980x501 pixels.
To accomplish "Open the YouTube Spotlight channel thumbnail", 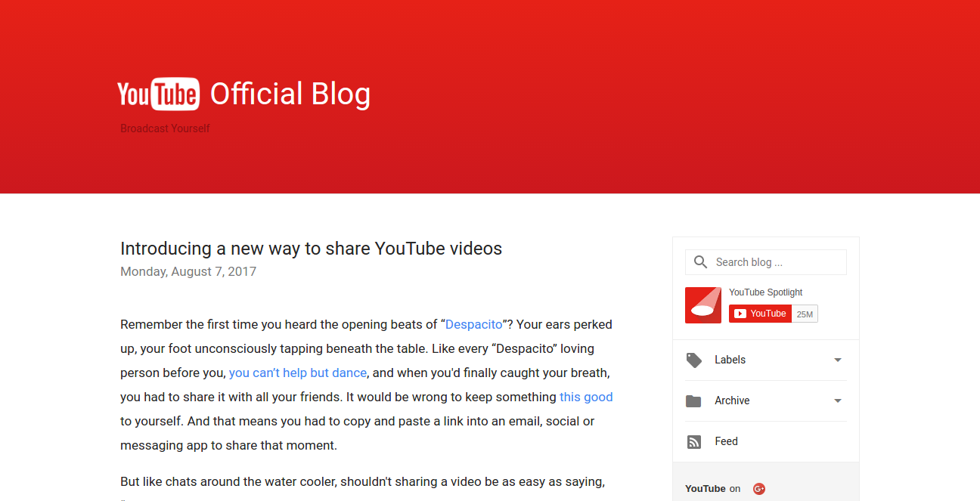I will (x=703, y=305).
